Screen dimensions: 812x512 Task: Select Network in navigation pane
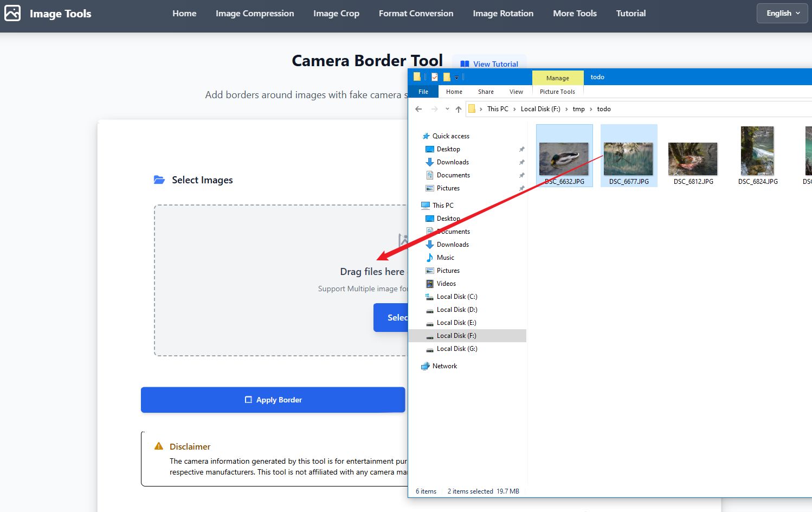(x=444, y=366)
